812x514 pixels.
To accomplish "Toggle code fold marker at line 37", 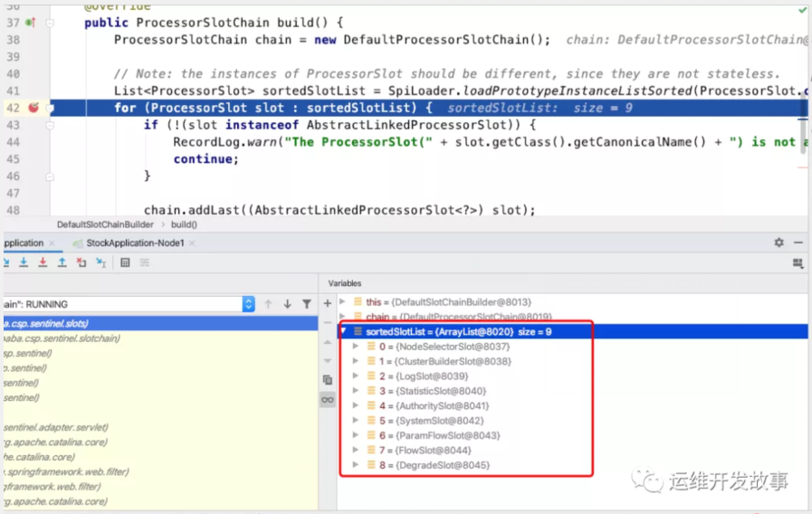I will 51,23.
